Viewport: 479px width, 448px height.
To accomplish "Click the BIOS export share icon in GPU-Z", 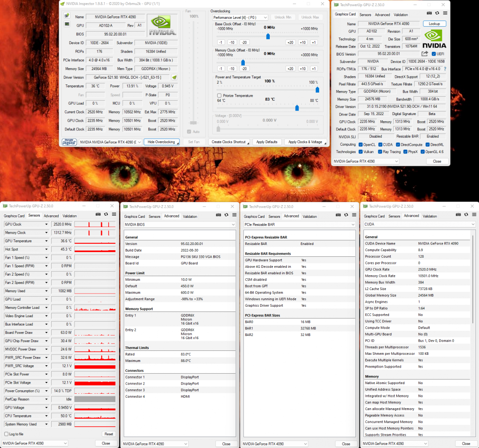I will click(425, 54).
